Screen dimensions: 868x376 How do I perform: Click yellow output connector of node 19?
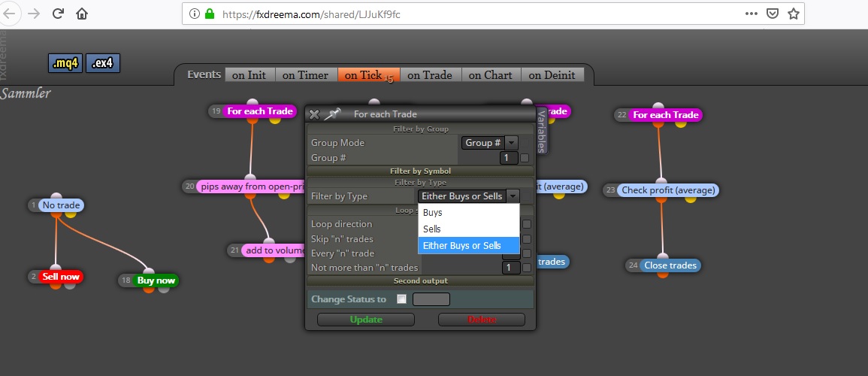[274, 120]
